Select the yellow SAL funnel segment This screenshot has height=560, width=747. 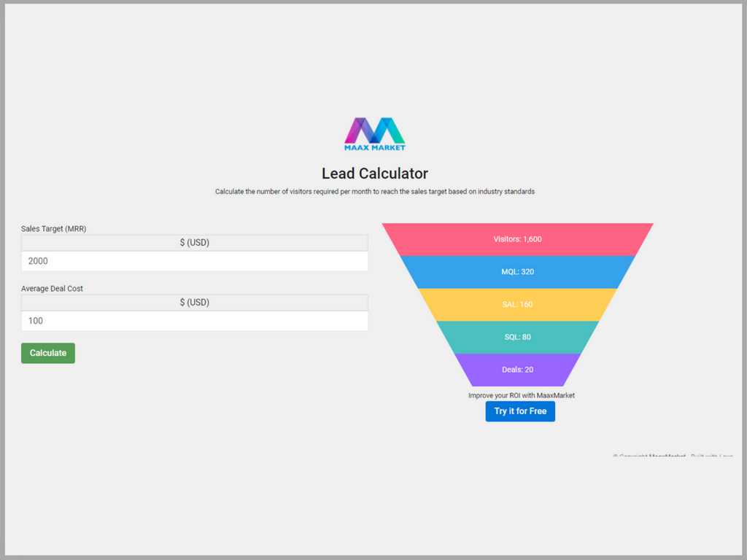[x=517, y=304]
